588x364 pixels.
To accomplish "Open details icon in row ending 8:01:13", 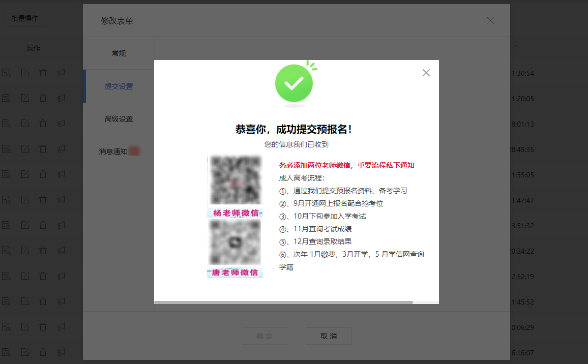I will pos(6,124).
